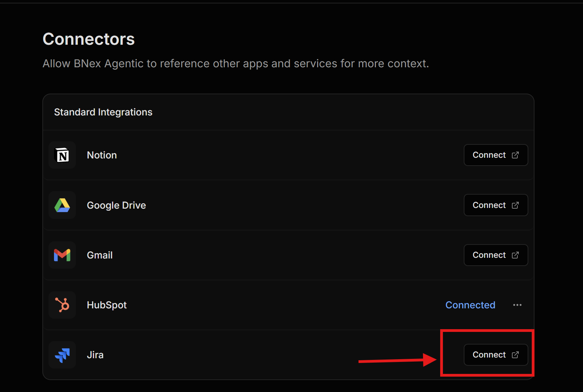583x392 pixels.
Task: Click the Connectors page heading
Action: point(89,39)
